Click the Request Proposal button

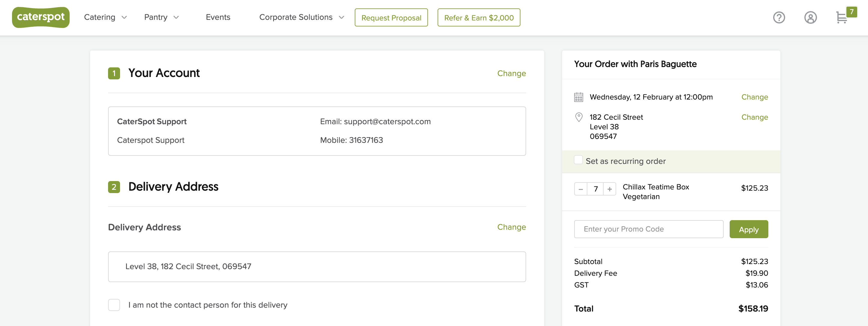(x=391, y=17)
